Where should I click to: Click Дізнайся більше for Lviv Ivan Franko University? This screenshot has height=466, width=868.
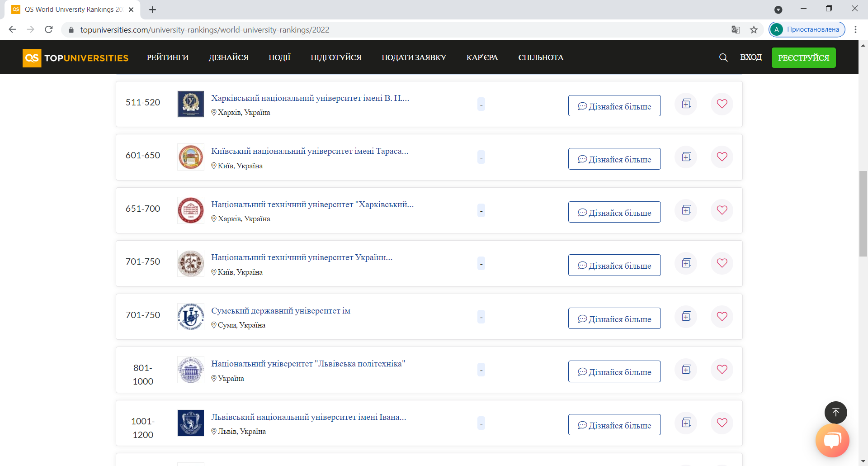(x=614, y=425)
